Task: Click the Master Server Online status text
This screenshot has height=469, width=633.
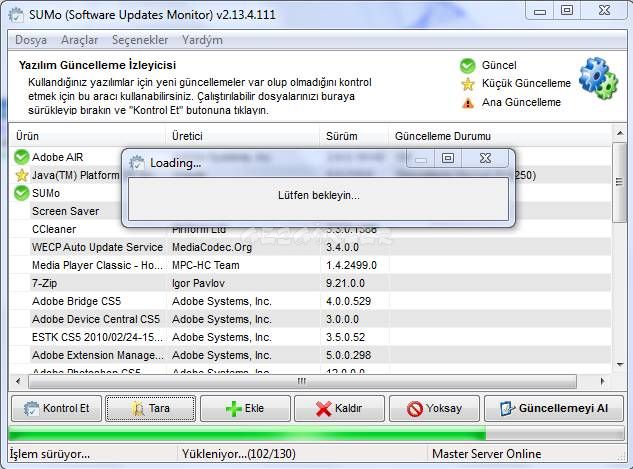Action: pos(486,454)
